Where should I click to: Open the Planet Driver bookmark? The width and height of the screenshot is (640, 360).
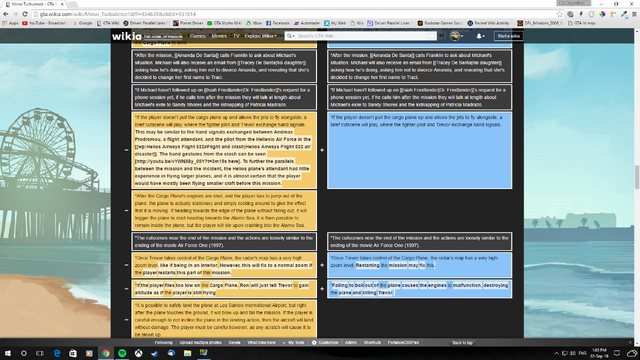(x=188, y=23)
